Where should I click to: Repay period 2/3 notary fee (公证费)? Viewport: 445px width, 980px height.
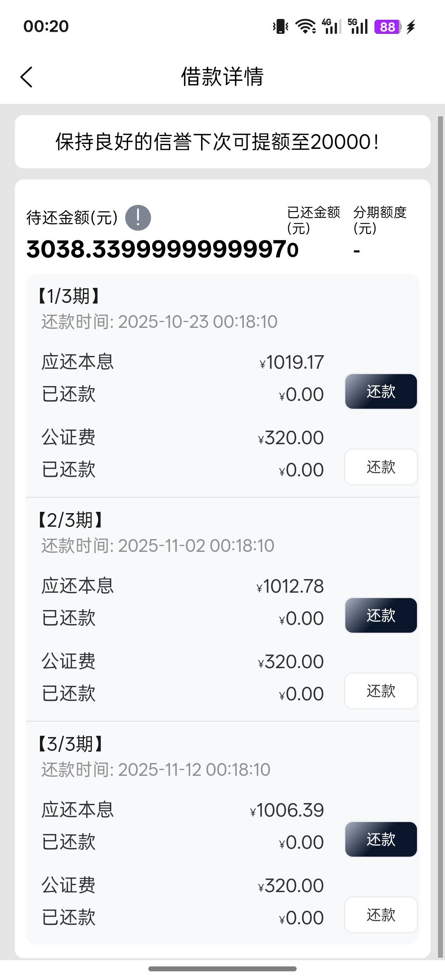(381, 691)
